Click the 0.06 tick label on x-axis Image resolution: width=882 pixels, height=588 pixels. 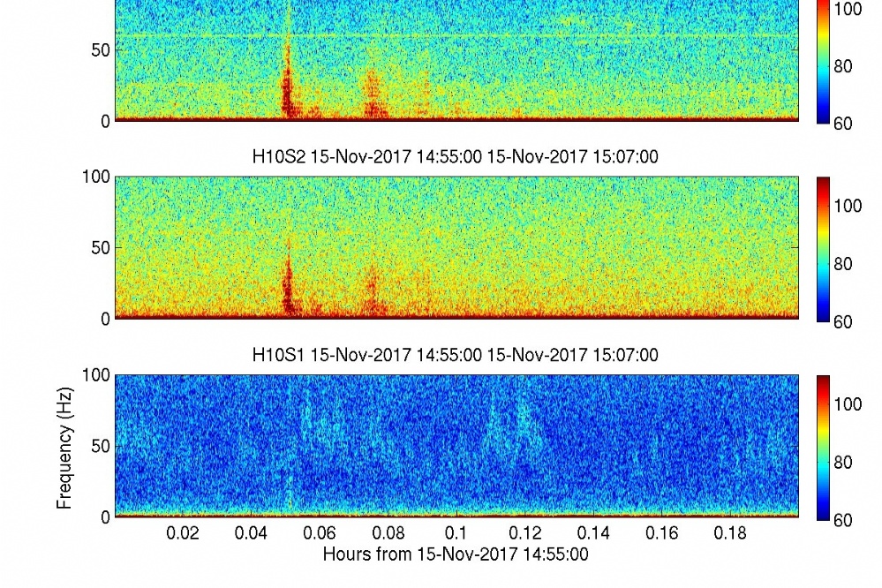click(x=320, y=534)
